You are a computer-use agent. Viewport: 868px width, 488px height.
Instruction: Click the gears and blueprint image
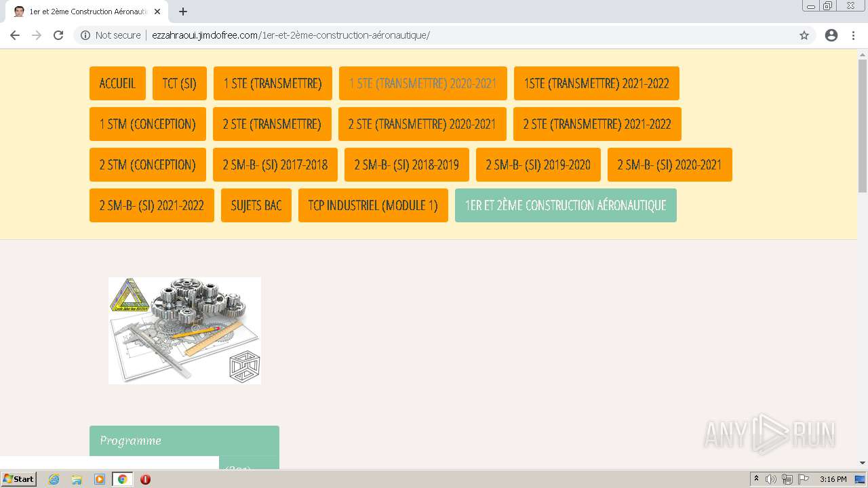(x=184, y=331)
